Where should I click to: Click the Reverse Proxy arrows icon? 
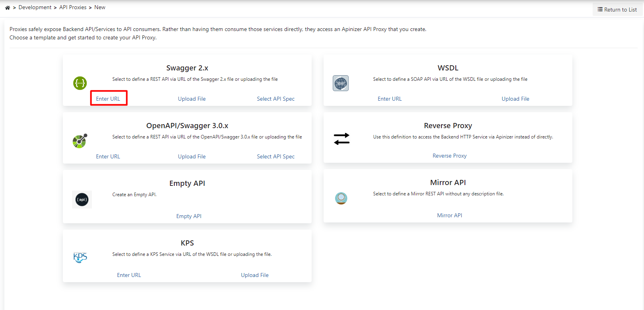[x=342, y=139]
